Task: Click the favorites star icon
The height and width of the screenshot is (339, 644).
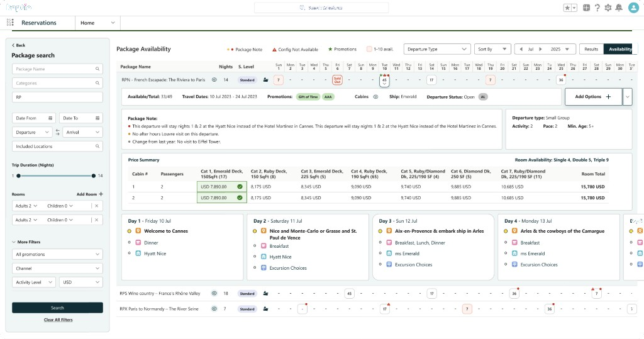Action: (567, 8)
